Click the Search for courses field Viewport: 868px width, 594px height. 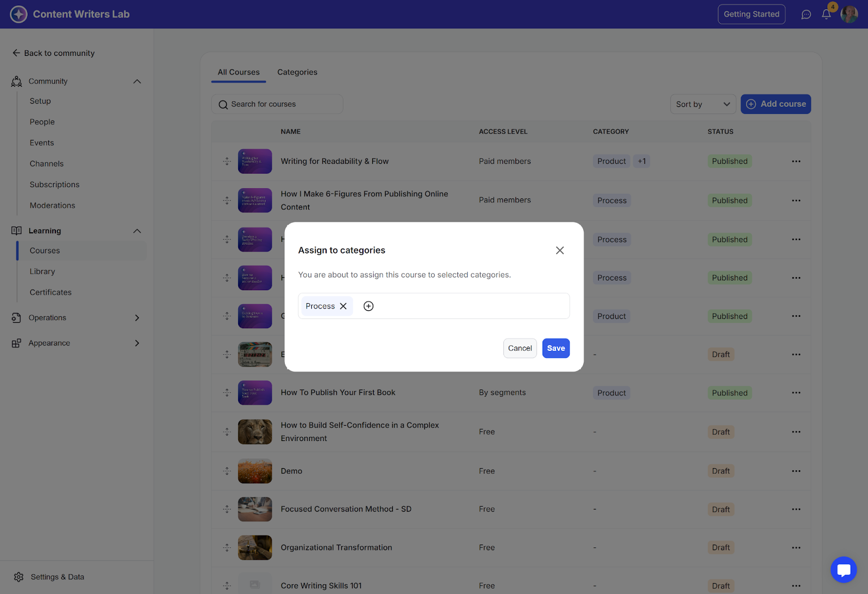point(277,104)
